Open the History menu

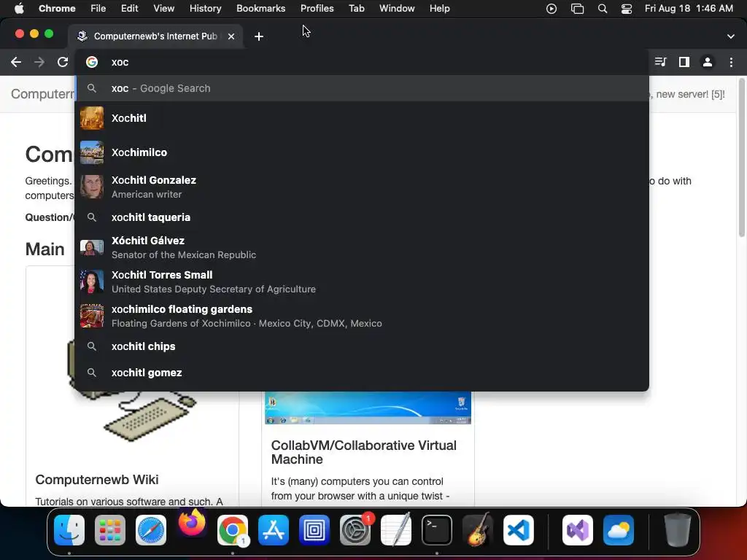(x=205, y=9)
